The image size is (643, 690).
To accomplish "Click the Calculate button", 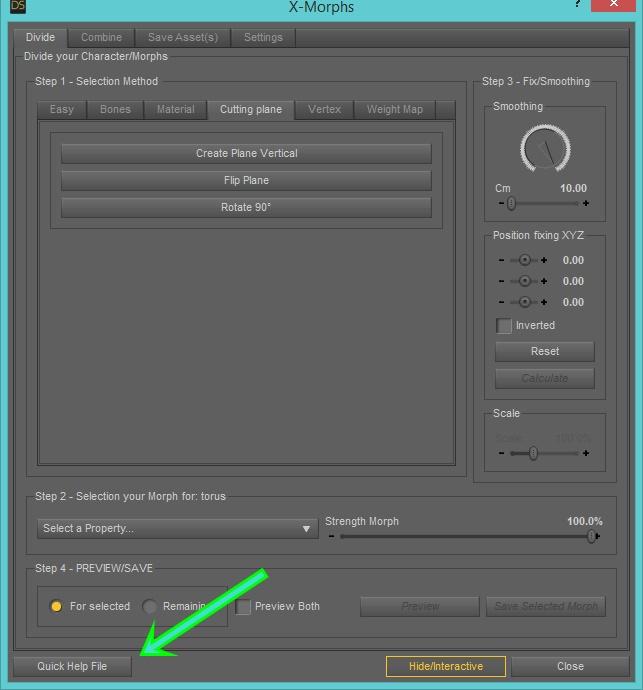I will (x=545, y=378).
